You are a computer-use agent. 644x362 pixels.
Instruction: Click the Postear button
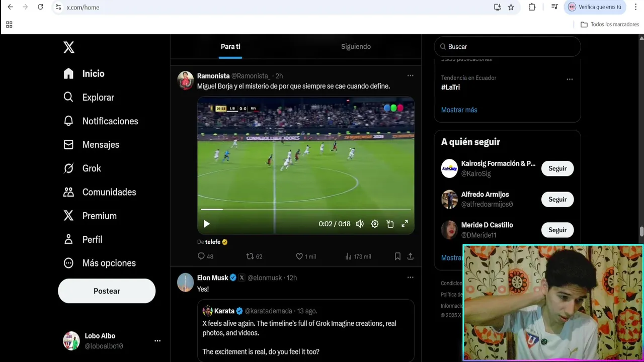107,291
